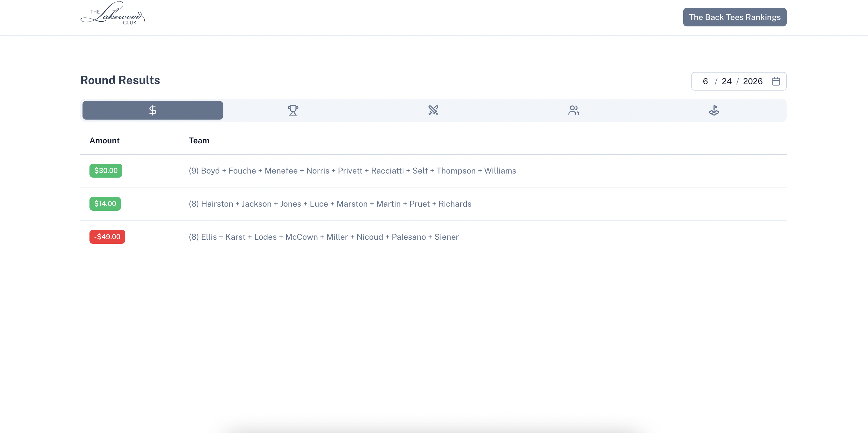The width and height of the screenshot is (868, 433).
Task: Open The Back Tees Rankings
Action: tap(735, 17)
